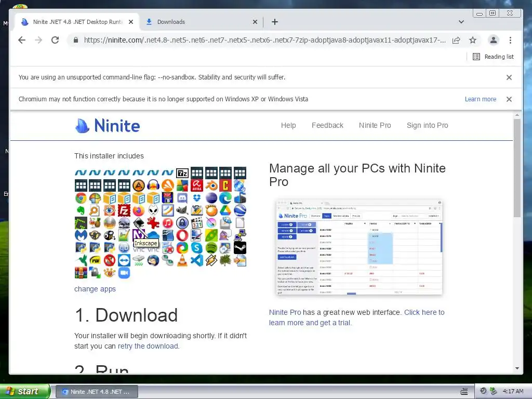Click the Google Drive icon
This screenshot has height=399, width=532.
(225, 211)
